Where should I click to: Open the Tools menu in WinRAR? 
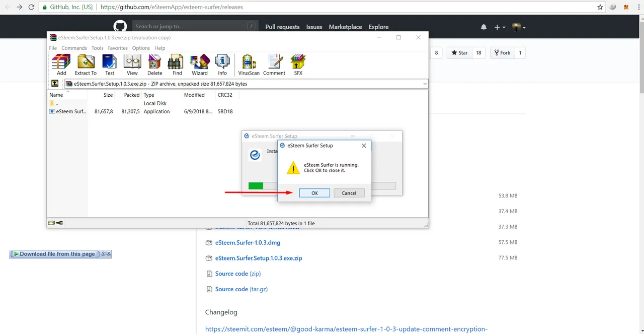(x=98, y=48)
